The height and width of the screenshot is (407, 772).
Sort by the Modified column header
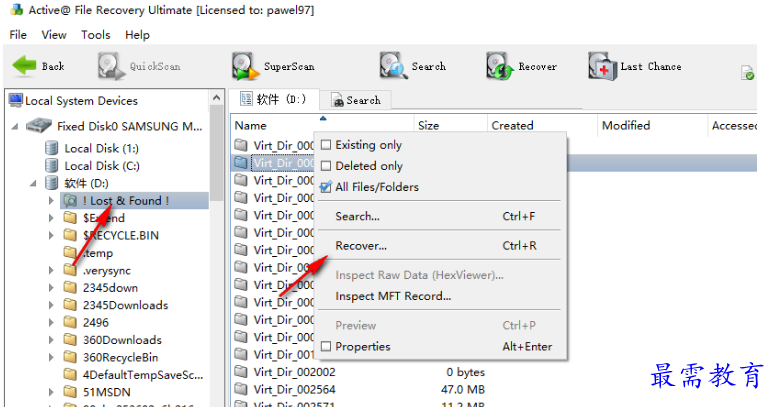click(x=653, y=125)
